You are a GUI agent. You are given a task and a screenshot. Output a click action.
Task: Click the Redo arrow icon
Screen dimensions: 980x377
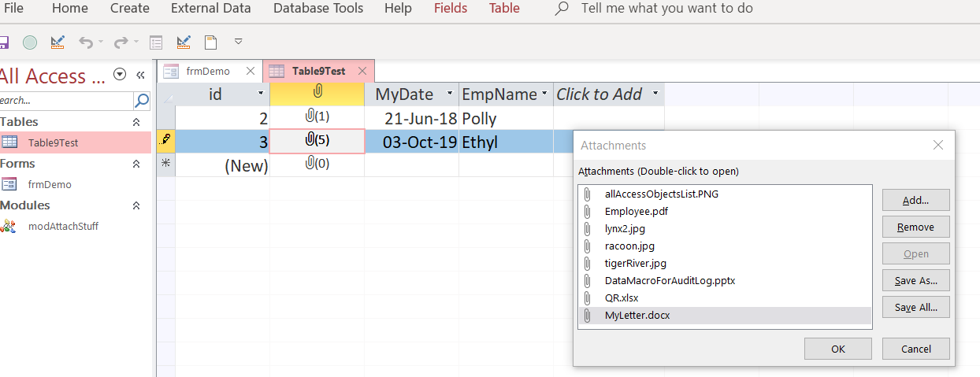coord(121,42)
